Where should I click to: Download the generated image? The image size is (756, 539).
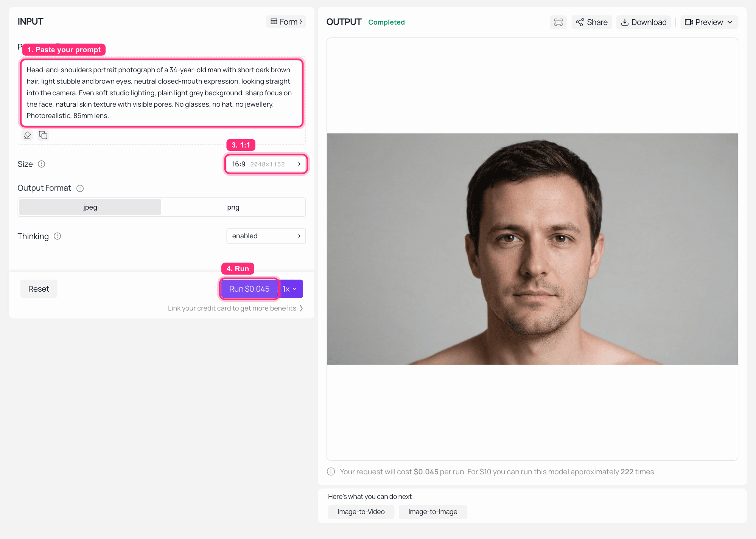[644, 22]
